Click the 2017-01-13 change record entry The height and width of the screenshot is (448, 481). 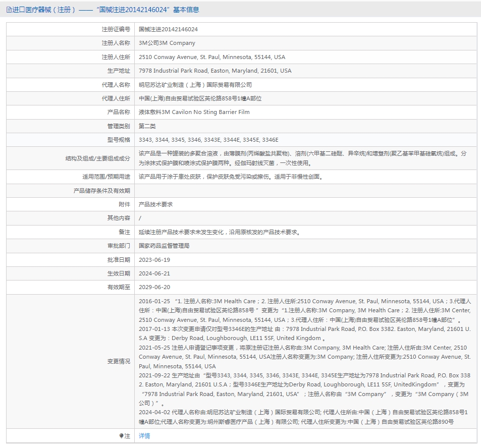305,333
